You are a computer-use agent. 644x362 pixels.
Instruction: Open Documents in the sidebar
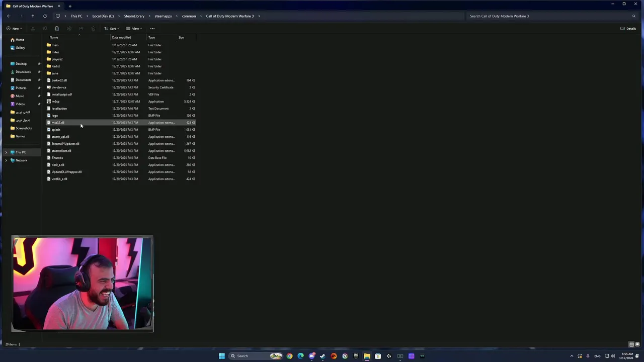click(x=21, y=80)
